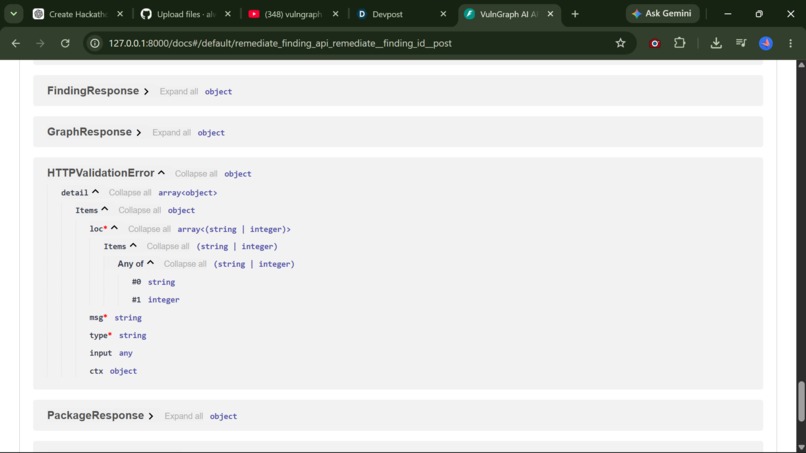This screenshot has width=806, height=453.
Task: Close the Create Hackathon tab
Action: 120,14
